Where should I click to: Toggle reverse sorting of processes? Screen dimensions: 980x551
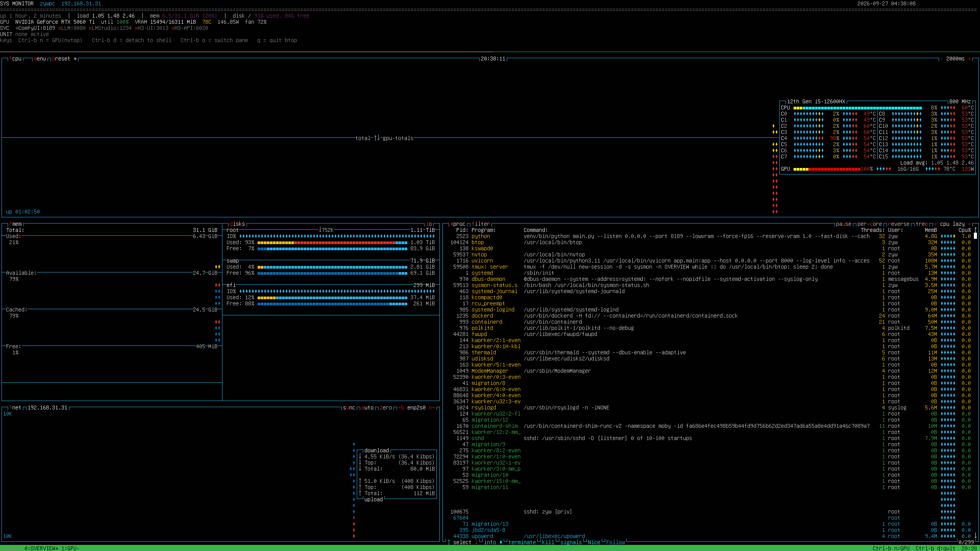899,224
